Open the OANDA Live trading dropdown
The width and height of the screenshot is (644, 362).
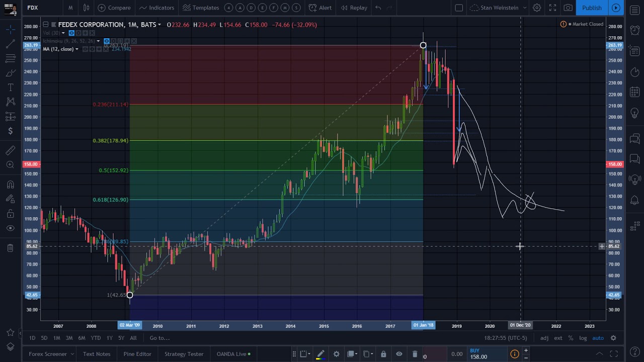[x=233, y=354]
